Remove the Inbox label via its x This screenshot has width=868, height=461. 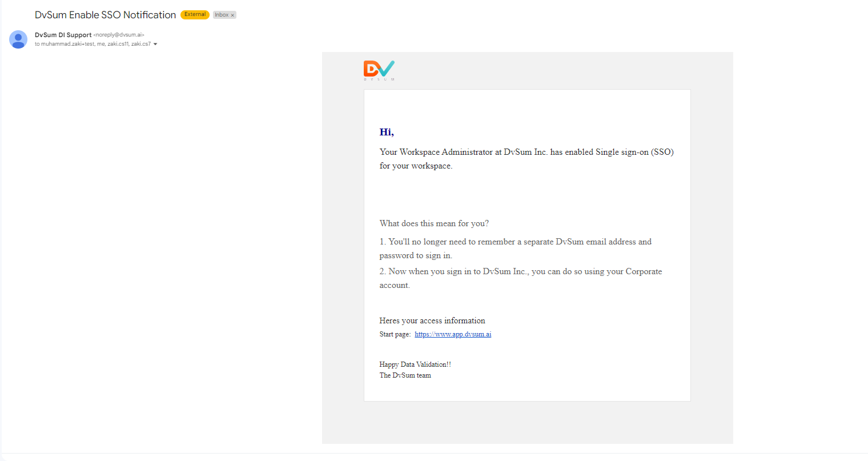pos(232,15)
